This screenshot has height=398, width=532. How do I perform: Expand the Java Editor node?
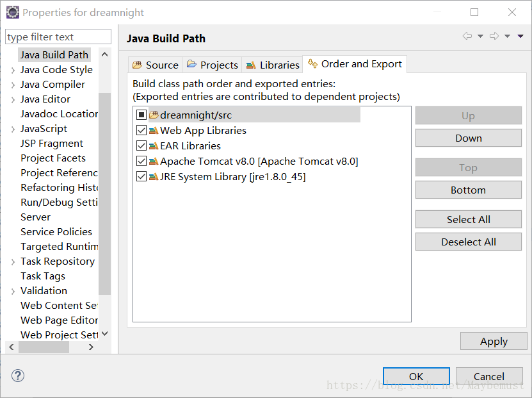(13, 100)
